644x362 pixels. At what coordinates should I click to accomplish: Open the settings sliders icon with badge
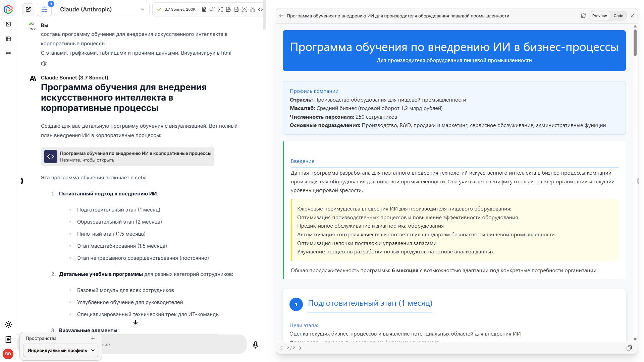(x=44, y=9)
